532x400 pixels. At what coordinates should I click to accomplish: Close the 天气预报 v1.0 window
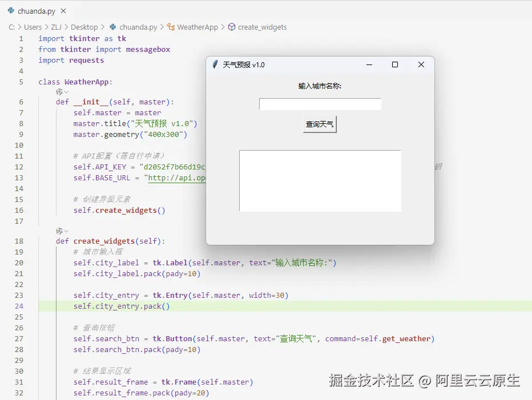[x=421, y=64]
